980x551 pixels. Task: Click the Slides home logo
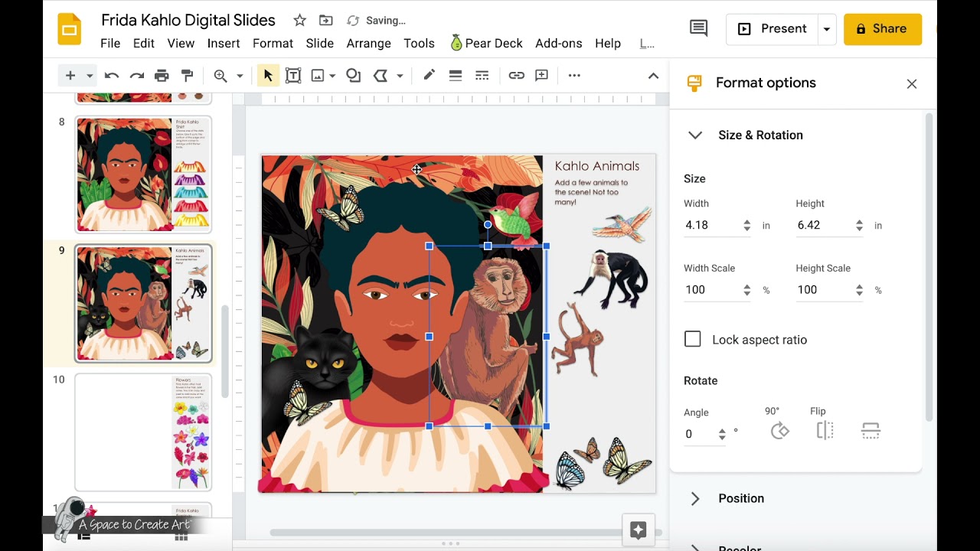(x=70, y=30)
